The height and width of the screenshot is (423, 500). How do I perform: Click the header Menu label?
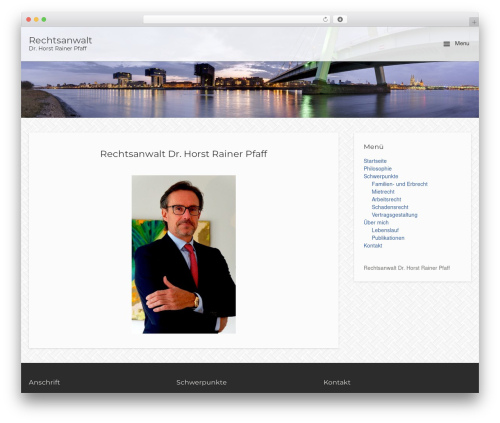point(462,43)
